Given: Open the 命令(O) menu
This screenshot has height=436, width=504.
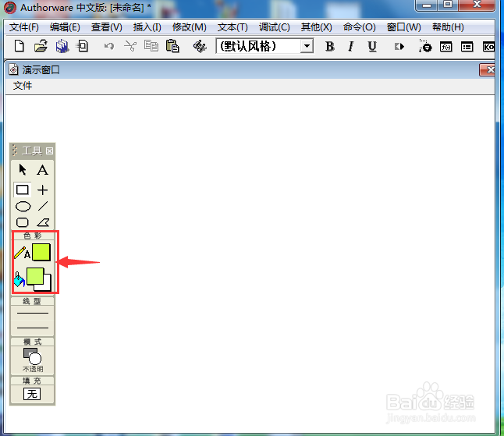Looking at the screenshot, I should pos(359,27).
